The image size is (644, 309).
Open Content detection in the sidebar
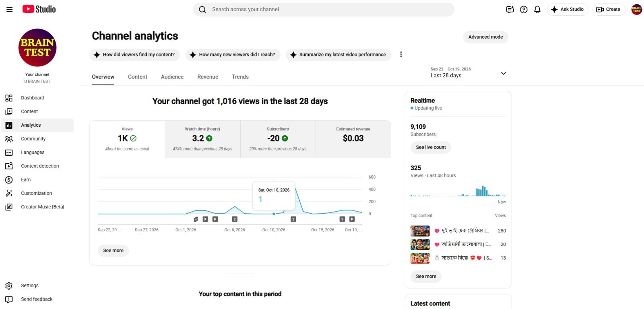(x=37, y=166)
